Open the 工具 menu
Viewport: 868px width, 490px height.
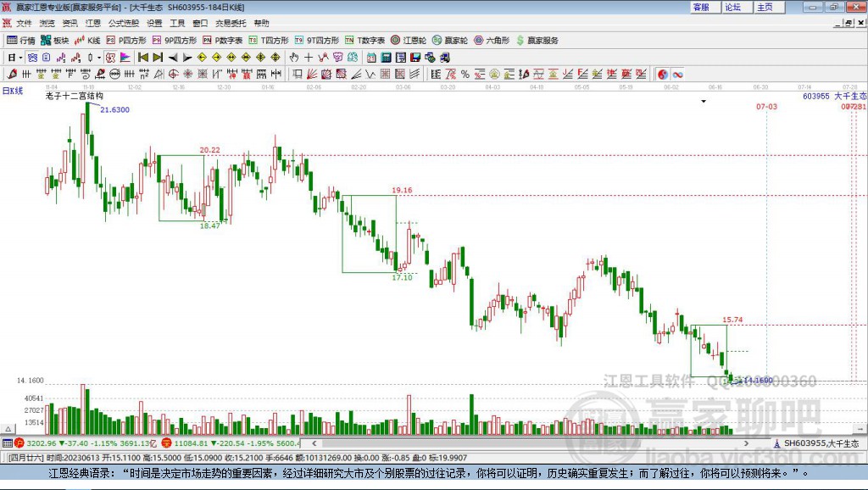(177, 23)
